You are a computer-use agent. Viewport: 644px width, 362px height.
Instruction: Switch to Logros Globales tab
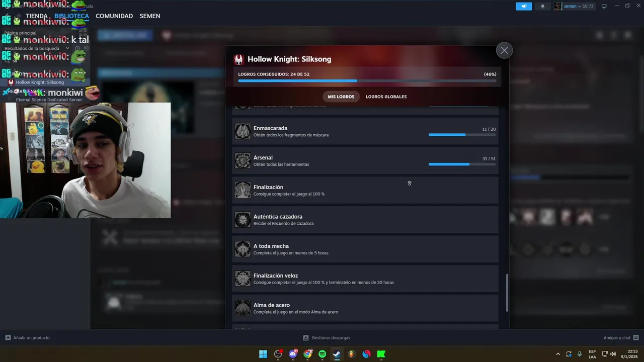tap(386, 97)
